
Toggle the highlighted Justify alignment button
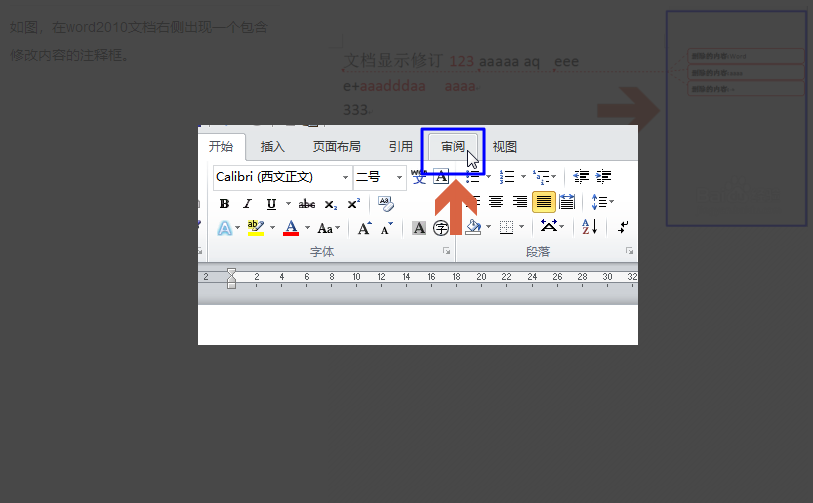click(543, 202)
